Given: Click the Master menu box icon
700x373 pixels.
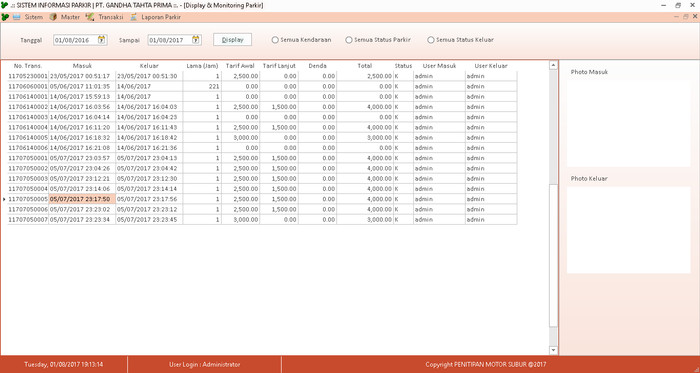Looking at the screenshot, I should coord(53,17).
